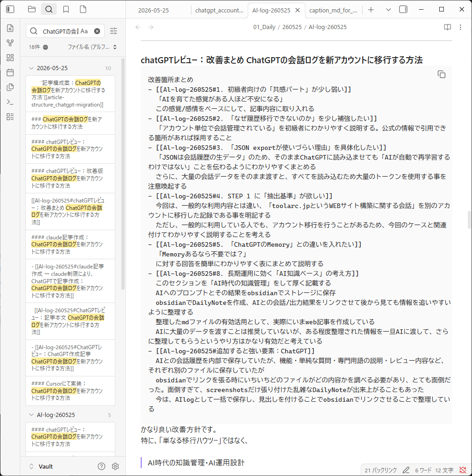Open note more options menu
This screenshot has width=472, height=476.
(460, 27)
